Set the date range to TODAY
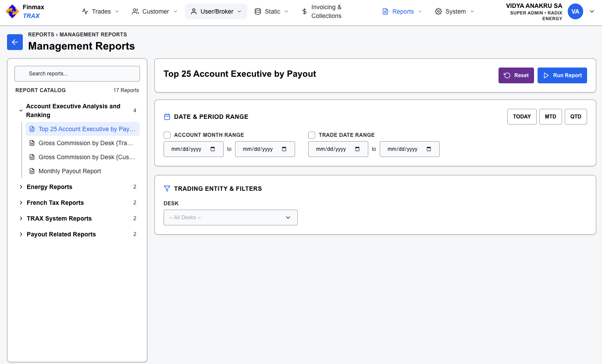Screen dimensions: 602x364 click(522, 117)
